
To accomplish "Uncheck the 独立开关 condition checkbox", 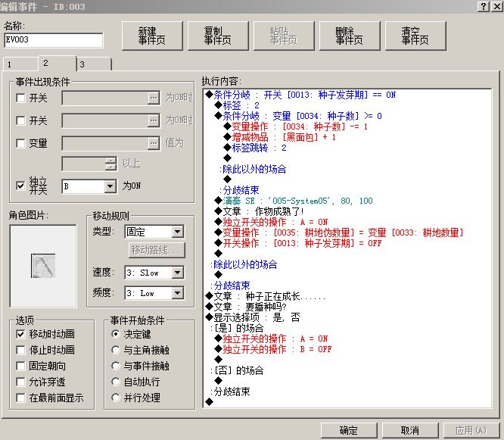I will point(20,186).
